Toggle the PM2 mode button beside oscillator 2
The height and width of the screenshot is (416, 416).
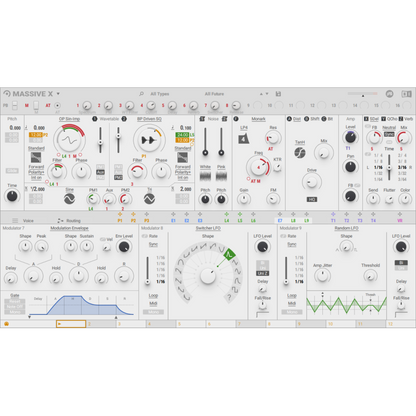(x=118, y=178)
